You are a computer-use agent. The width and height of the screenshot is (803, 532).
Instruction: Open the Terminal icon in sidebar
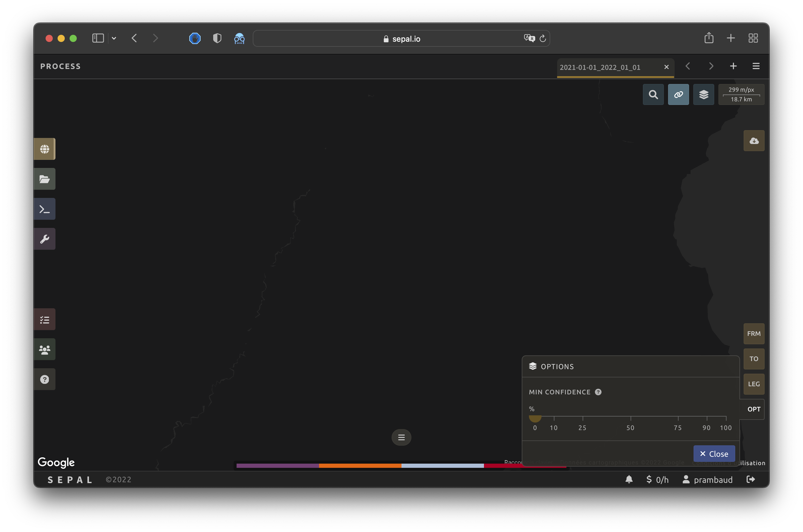click(x=44, y=209)
